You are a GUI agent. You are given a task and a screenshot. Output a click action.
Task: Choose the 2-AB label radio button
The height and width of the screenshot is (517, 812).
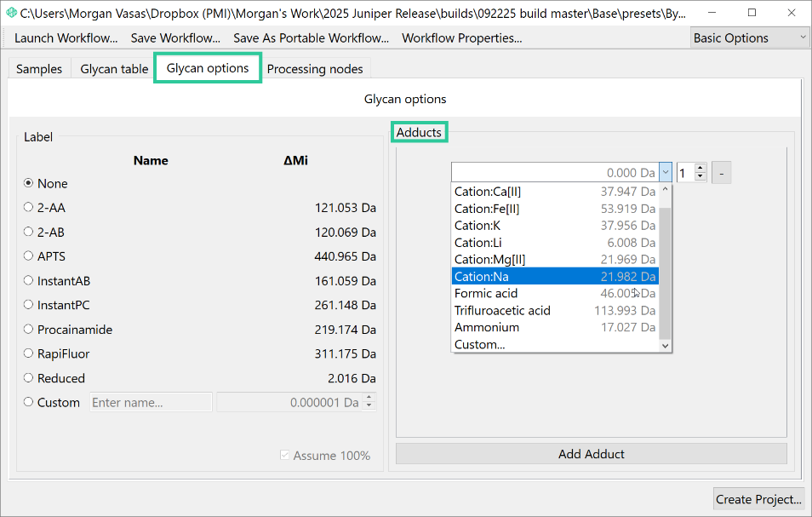pyautogui.click(x=28, y=232)
